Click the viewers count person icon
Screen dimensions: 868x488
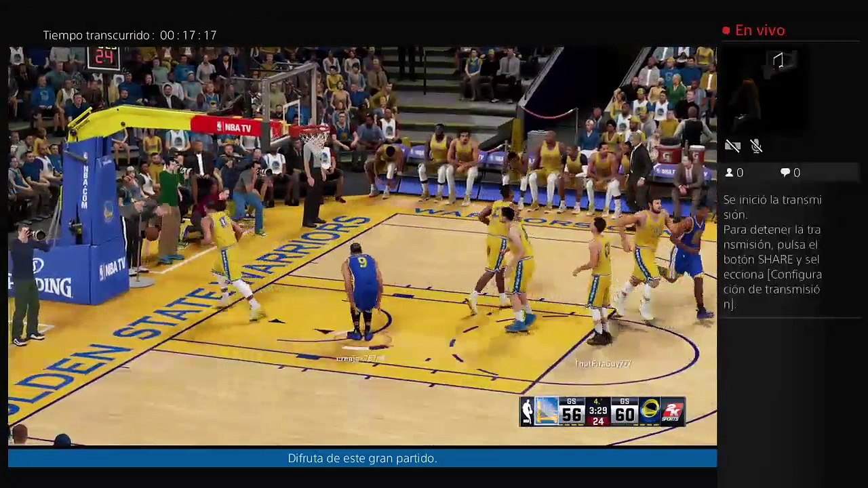point(730,173)
